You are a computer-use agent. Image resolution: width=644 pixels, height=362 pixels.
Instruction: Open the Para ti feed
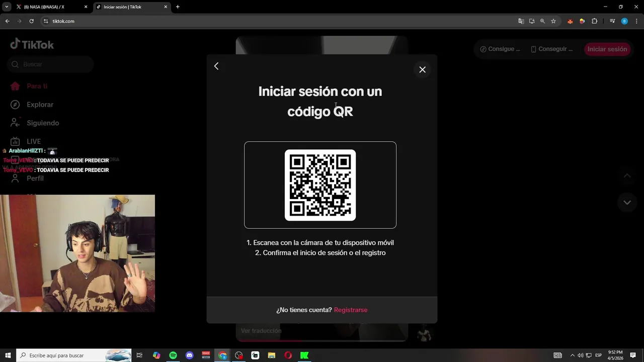point(37,86)
